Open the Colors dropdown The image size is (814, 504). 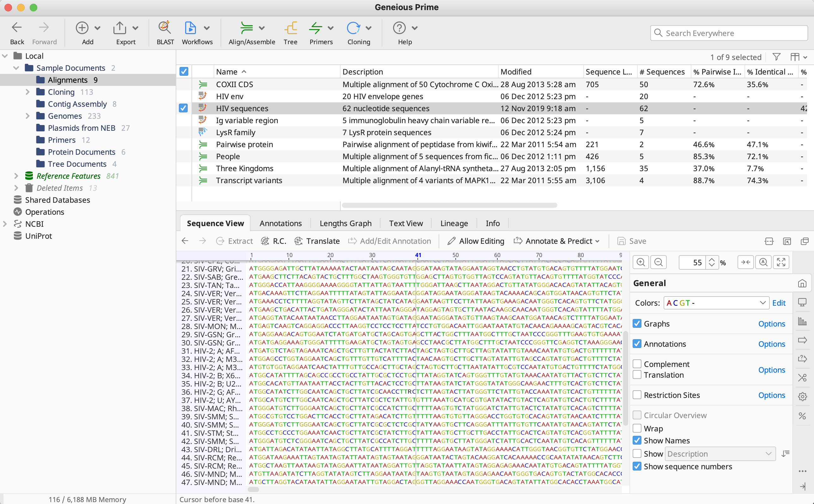[716, 303]
